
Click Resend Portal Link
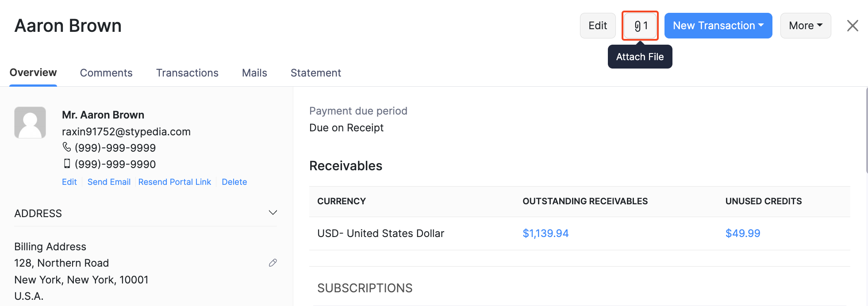point(175,182)
